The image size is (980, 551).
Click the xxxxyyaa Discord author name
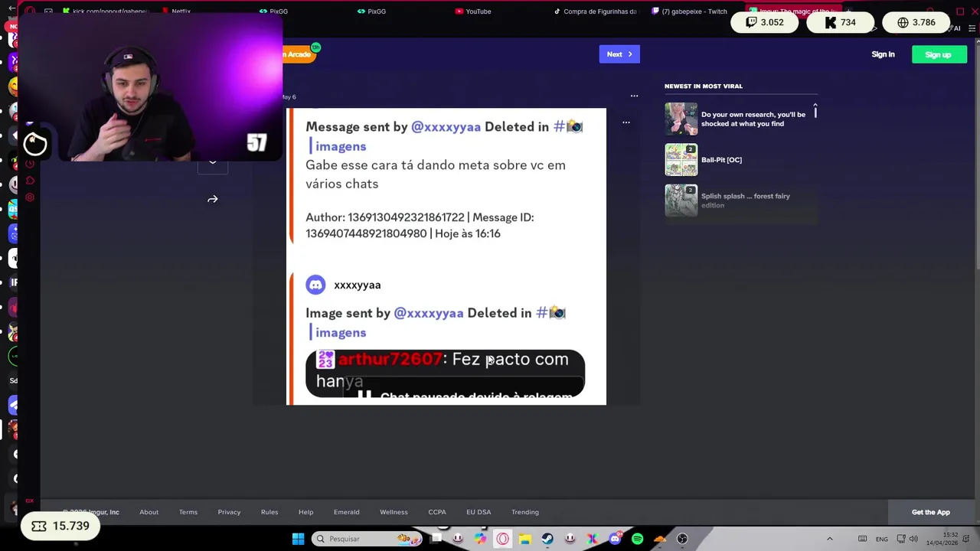pyautogui.click(x=357, y=285)
